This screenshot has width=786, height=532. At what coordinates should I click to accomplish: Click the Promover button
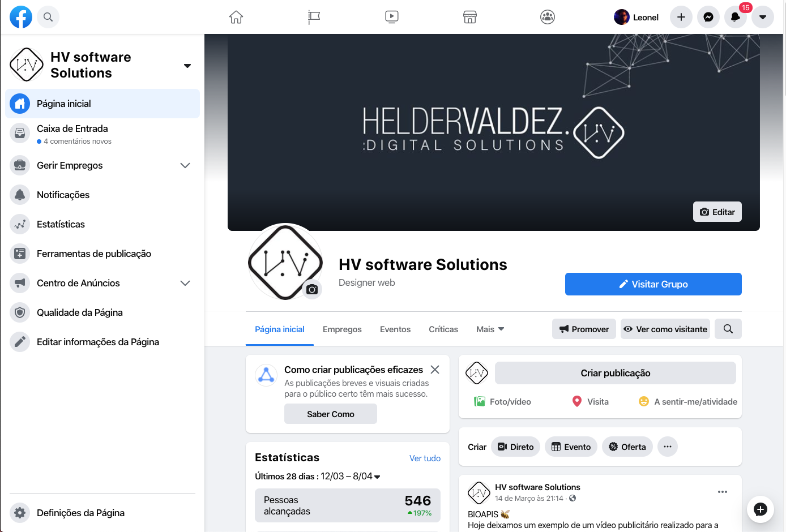[584, 329]
